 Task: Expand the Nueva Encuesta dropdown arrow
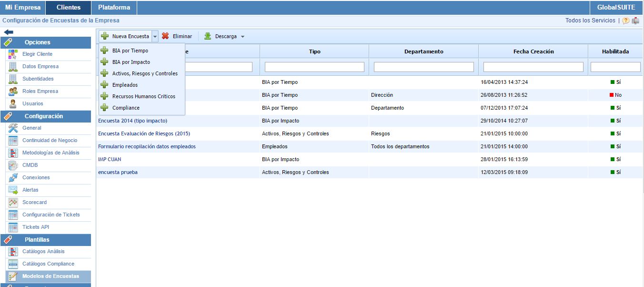(x=155, y=36)
